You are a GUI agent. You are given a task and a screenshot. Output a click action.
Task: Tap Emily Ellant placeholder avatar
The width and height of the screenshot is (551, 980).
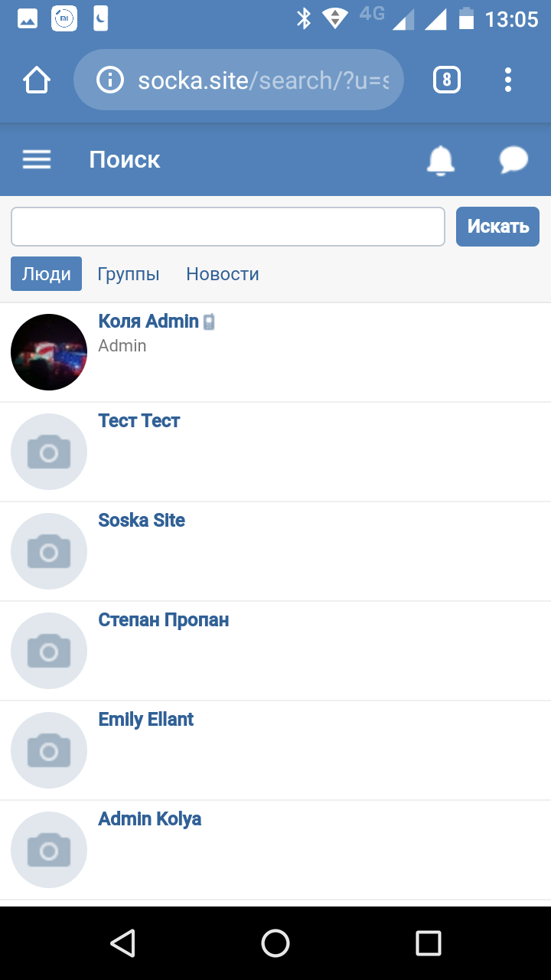coord(49,750)
